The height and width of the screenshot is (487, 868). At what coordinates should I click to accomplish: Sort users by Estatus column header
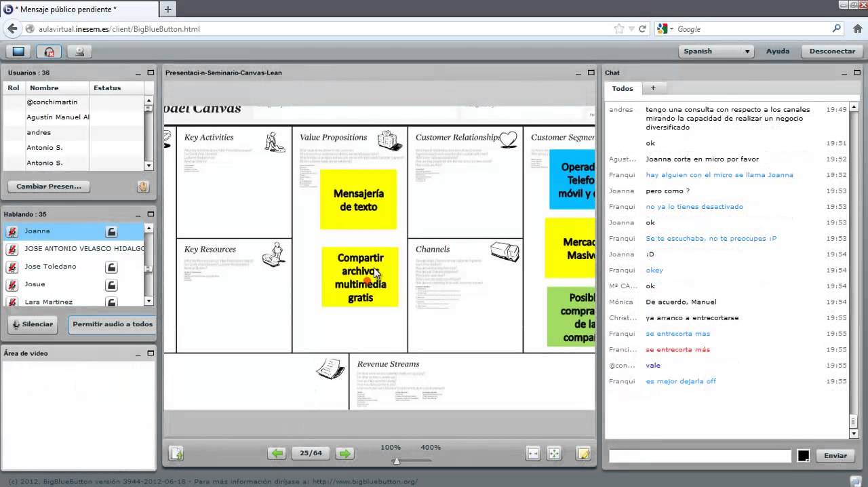(x=117, y=88)
